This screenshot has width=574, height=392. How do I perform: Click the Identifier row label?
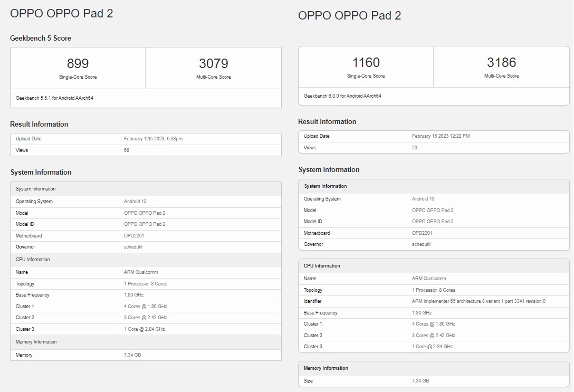[x=313, y=301]
